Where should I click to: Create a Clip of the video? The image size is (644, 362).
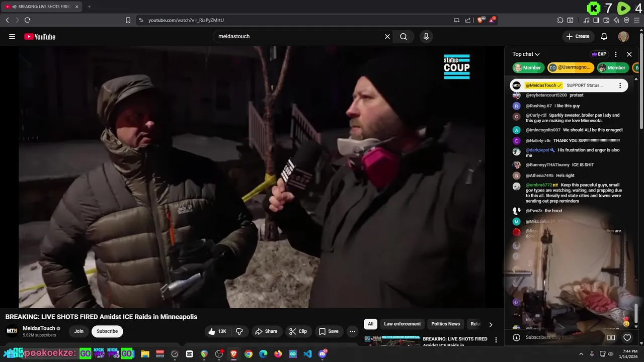298,331
